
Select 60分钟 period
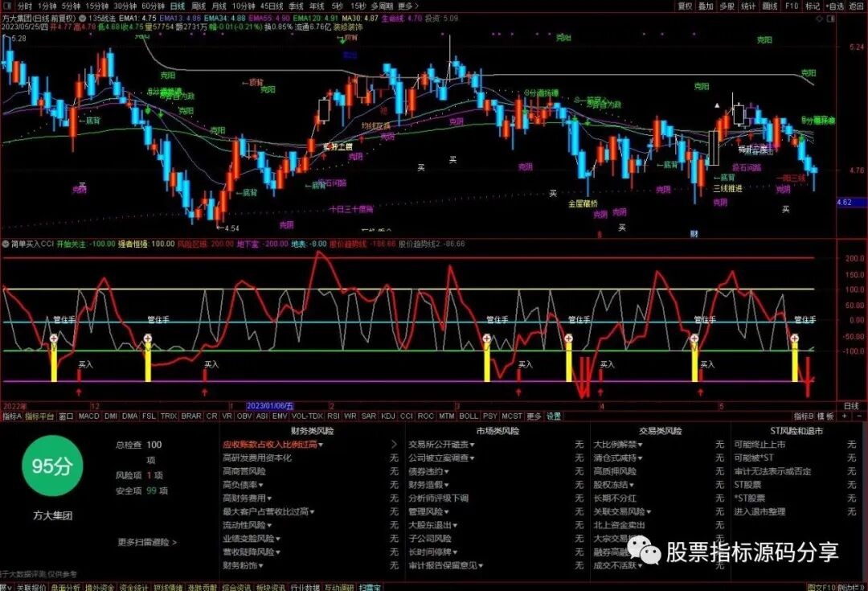click(154, 6)
